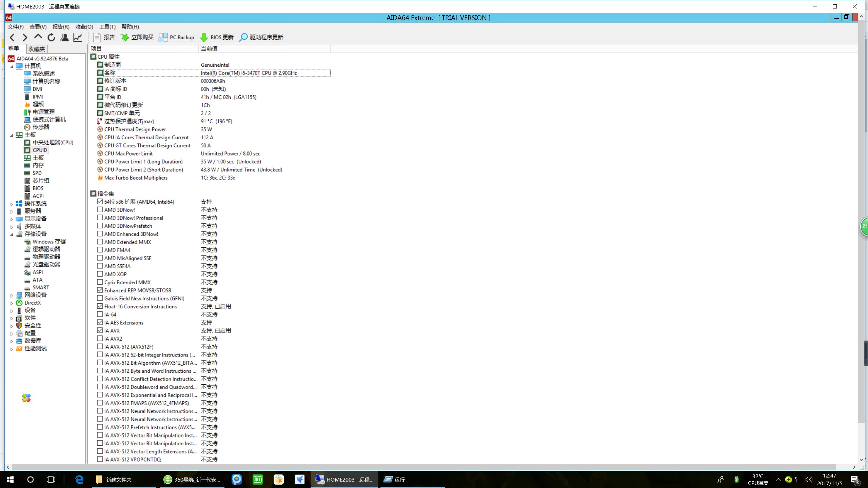
Task: Toggle the IA AVX2 checkbox
Action: pos(100,339)
